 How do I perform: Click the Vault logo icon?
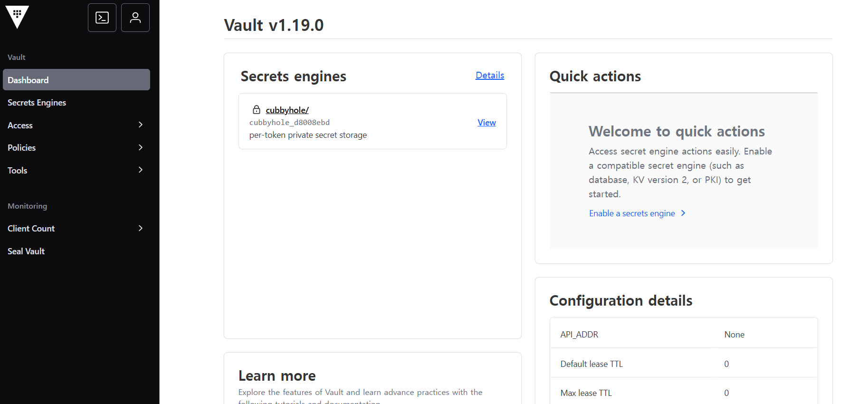(x=17, y=17)
